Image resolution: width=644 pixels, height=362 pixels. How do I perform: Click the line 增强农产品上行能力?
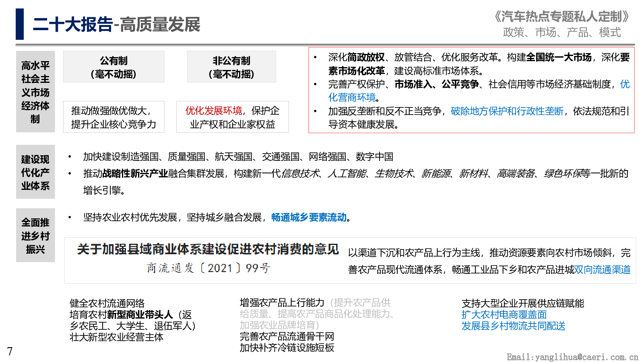click(282, 302)
